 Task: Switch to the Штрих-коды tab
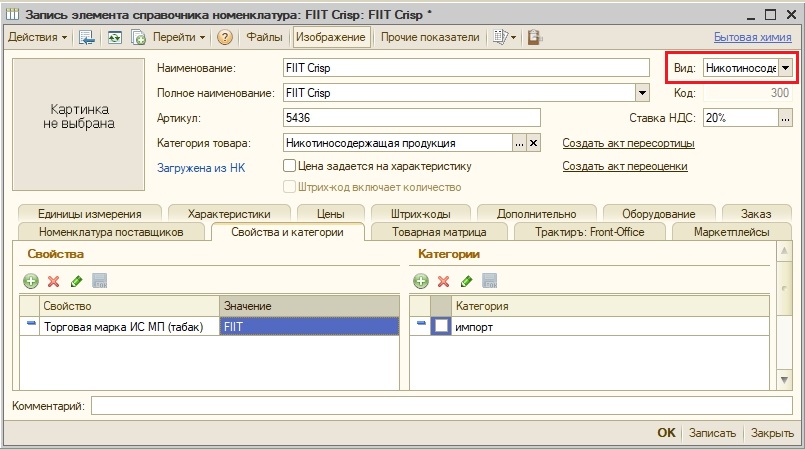click(420, 213)
